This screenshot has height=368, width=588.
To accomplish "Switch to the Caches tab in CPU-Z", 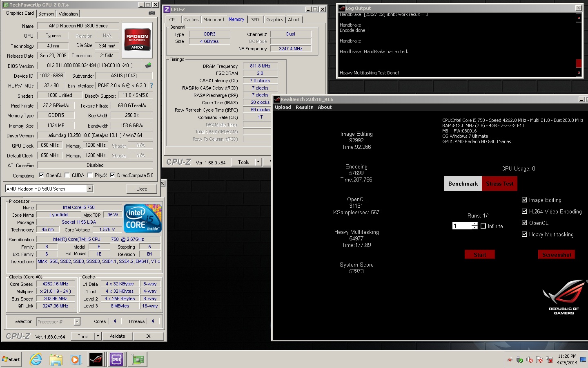I will [191, 20].
